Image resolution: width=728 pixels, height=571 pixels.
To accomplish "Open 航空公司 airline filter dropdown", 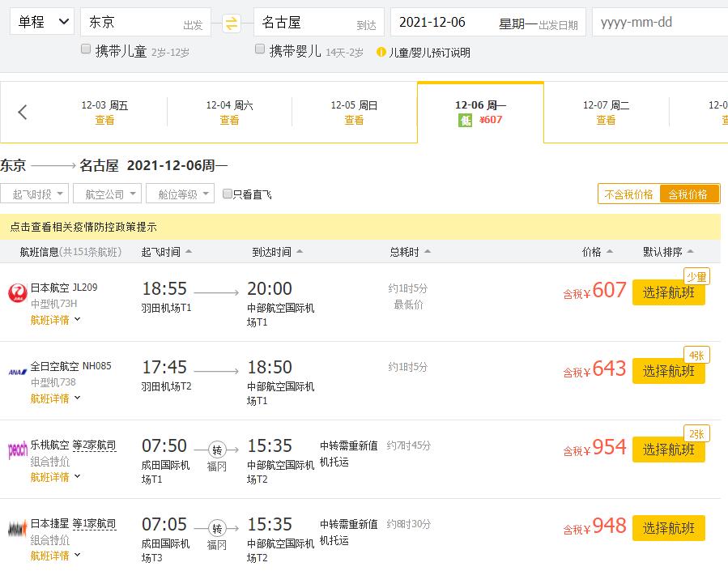I will point(107,194).
